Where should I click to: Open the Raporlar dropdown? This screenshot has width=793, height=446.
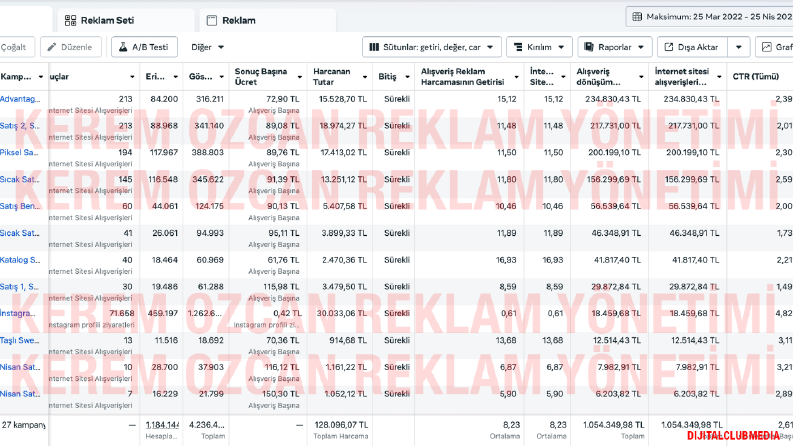615,47
